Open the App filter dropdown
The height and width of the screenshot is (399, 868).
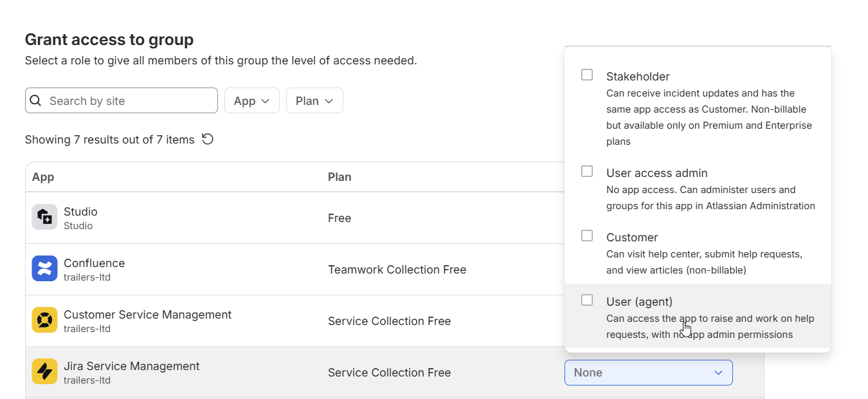(252, 100)
